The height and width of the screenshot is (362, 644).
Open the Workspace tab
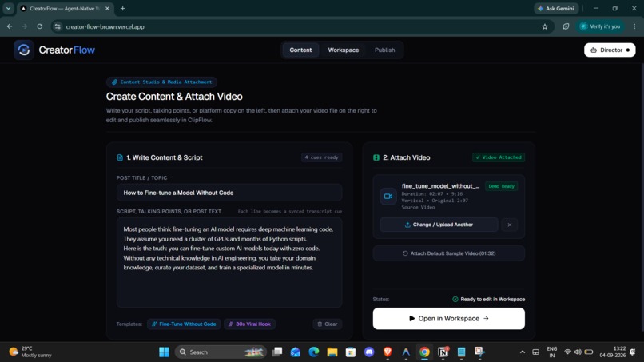point(343,50)
